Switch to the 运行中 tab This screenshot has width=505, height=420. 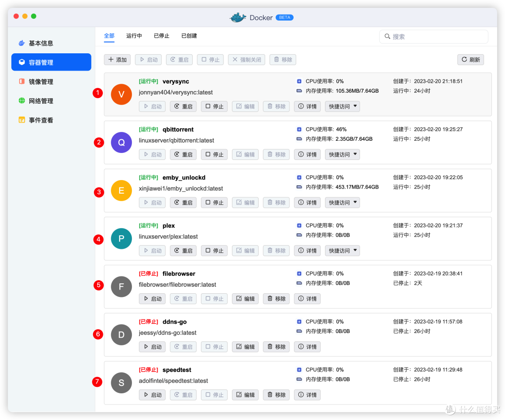134,36
